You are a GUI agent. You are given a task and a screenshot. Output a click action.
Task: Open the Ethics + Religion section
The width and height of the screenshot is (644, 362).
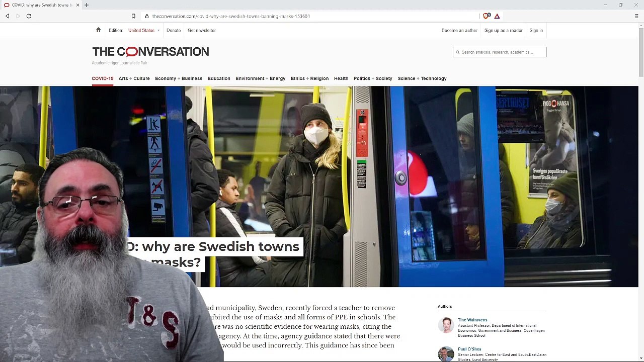[x=309, y=78]
